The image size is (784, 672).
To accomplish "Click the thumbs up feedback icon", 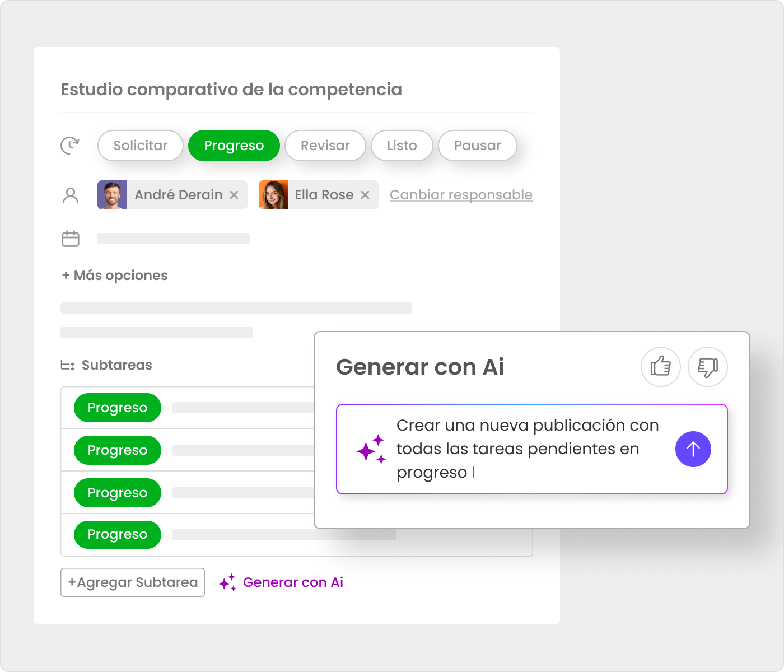I will (x=661, y=367).
